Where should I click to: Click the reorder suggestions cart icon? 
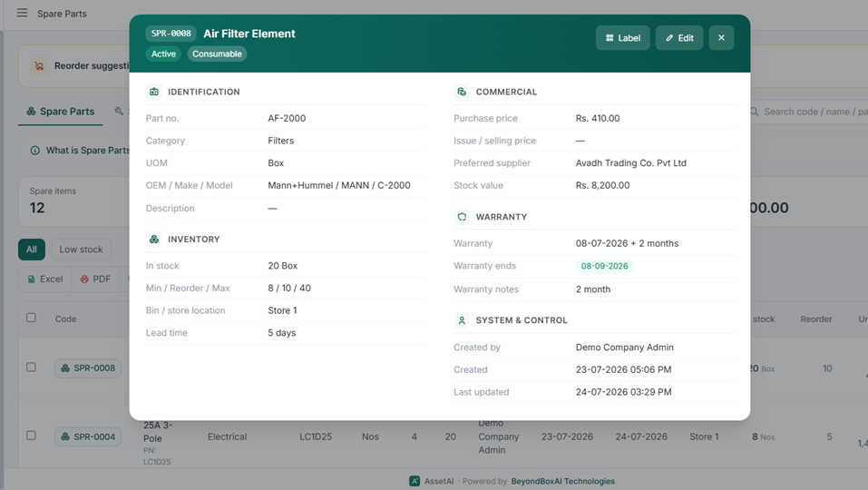tap(39, 66)
